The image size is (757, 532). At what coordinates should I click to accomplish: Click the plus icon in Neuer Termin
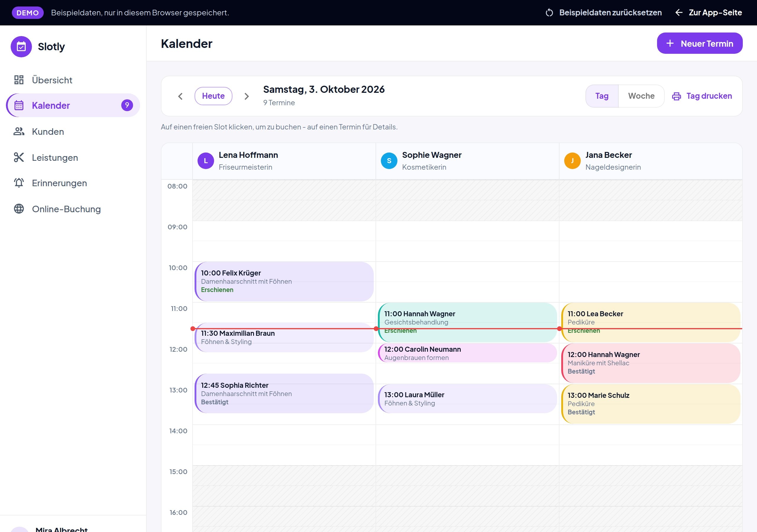670,43
